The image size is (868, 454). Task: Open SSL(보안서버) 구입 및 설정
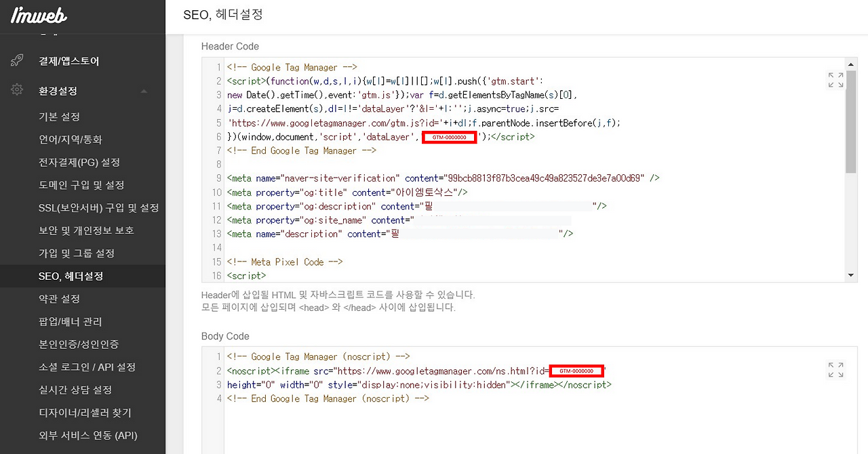coord(99,208)
